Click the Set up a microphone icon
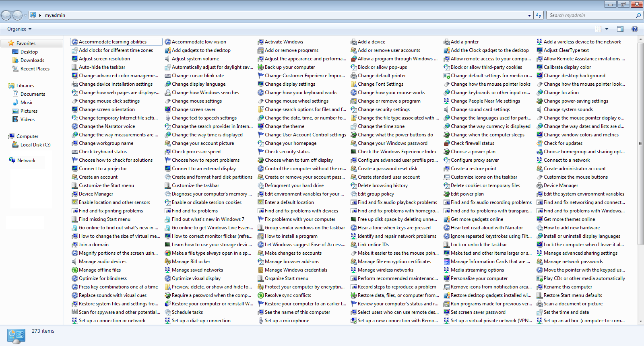 261,321
